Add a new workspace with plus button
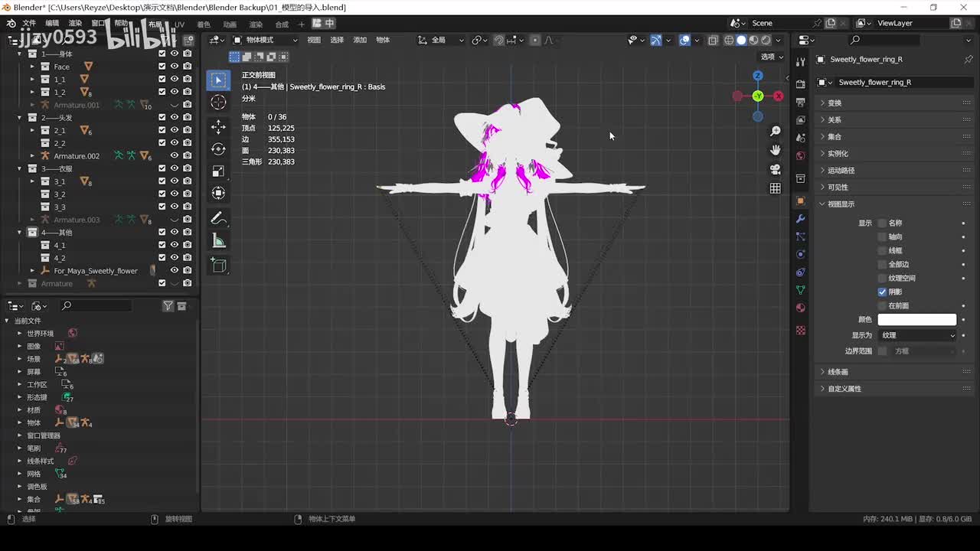This screenshot has height=551, width=980. (301, 24)
